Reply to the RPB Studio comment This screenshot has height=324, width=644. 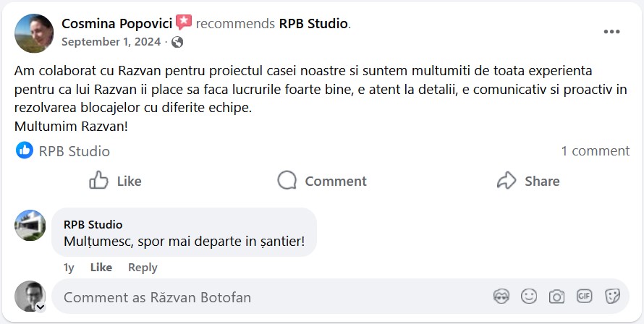pyautogui.click(x=143, y=268)
